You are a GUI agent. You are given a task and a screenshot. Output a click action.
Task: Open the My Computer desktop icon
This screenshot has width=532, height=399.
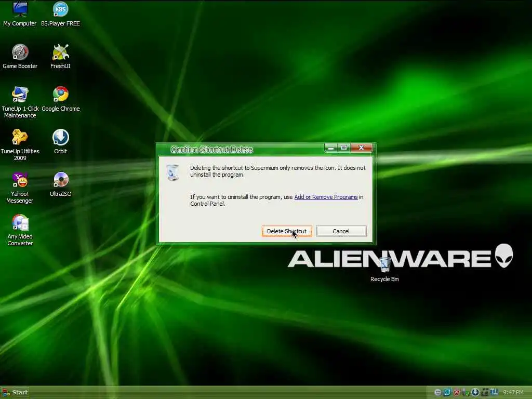click(20, 14)
